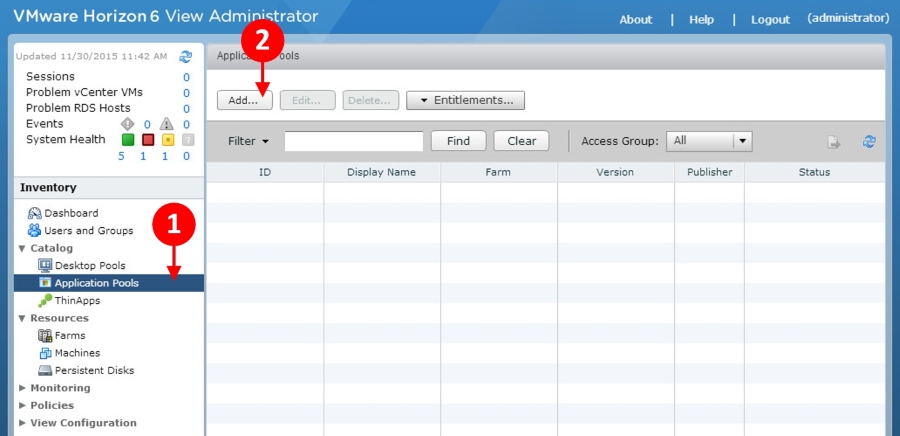Collapse the Resources tree section

point(22,318)
